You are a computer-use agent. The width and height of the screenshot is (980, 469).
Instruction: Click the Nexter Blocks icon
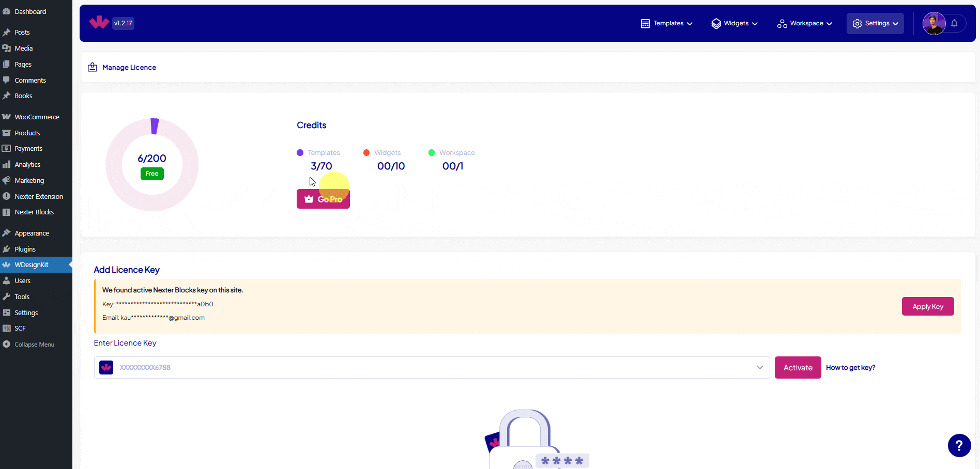7,212
